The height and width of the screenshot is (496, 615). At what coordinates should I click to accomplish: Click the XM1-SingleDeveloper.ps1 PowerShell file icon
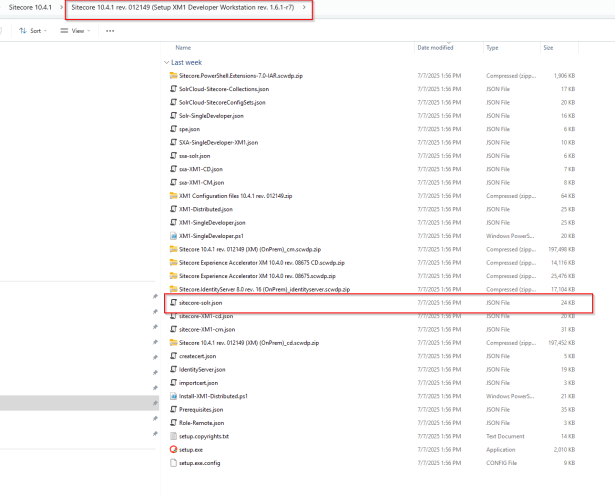click(x=172, y=235)
